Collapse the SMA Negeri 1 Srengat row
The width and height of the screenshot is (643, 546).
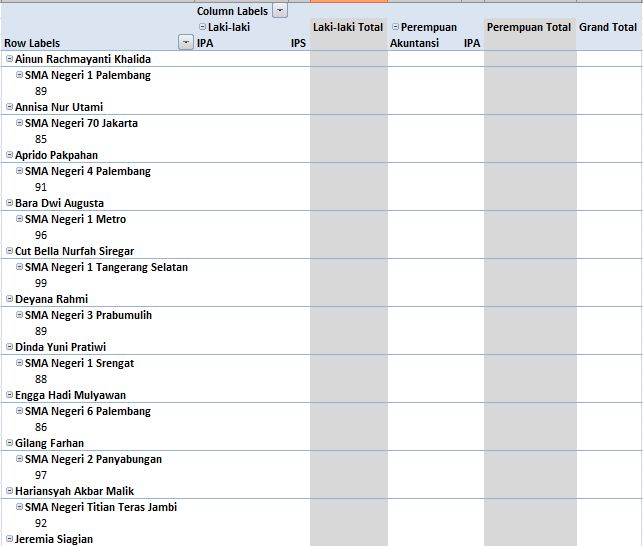[x=19, y=363]
